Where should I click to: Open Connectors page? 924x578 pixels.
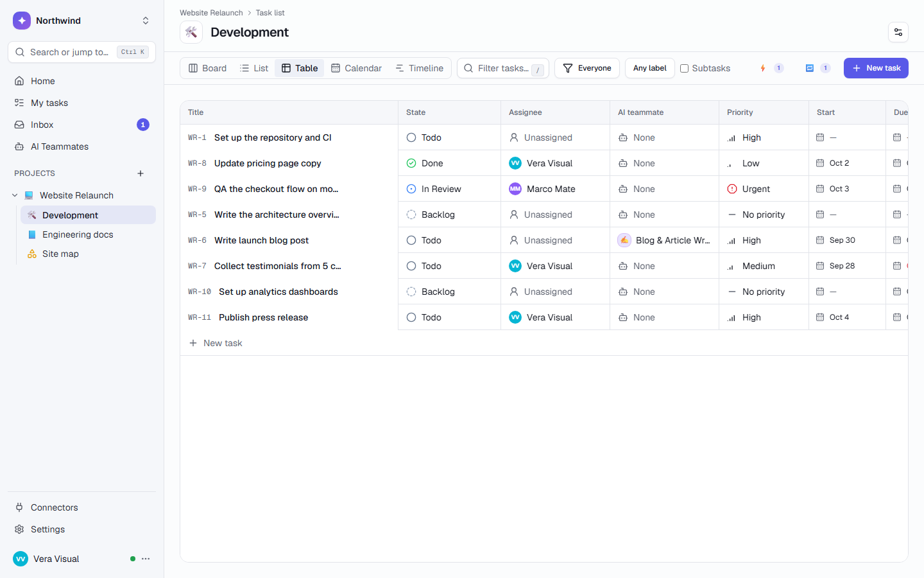(x=81, y=507)
